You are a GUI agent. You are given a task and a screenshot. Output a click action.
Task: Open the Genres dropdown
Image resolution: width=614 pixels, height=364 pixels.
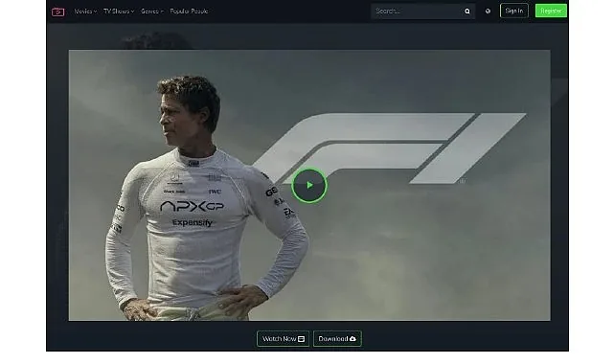click(152, 11)
